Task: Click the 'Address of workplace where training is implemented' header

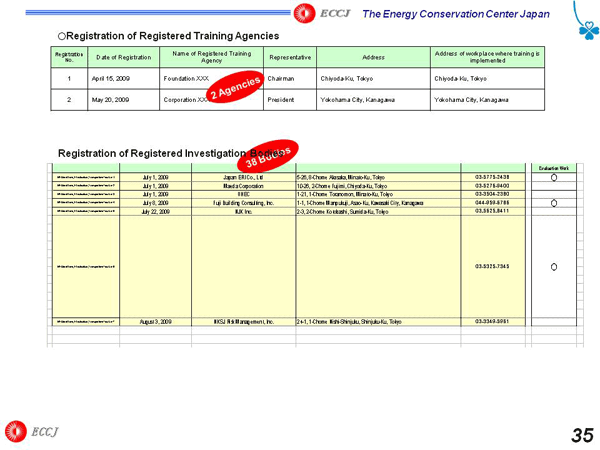Action: point(488,57)
